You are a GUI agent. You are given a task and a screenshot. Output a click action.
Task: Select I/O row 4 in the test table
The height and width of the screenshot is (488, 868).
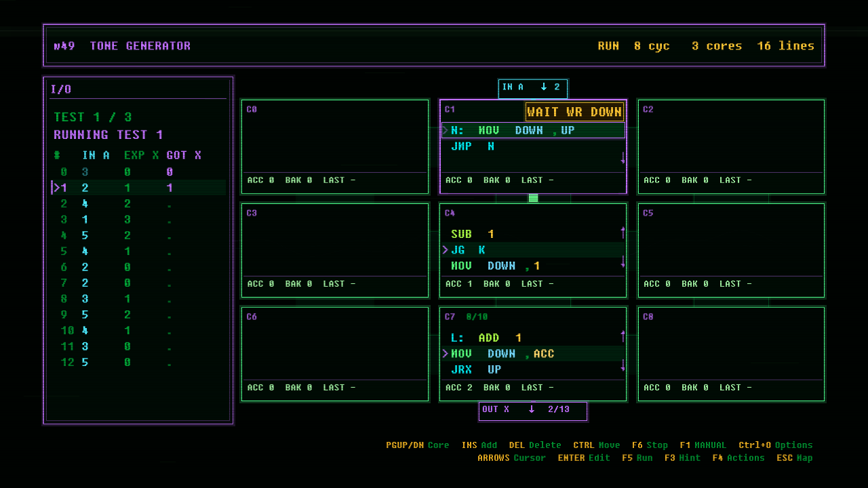point(139,236)
